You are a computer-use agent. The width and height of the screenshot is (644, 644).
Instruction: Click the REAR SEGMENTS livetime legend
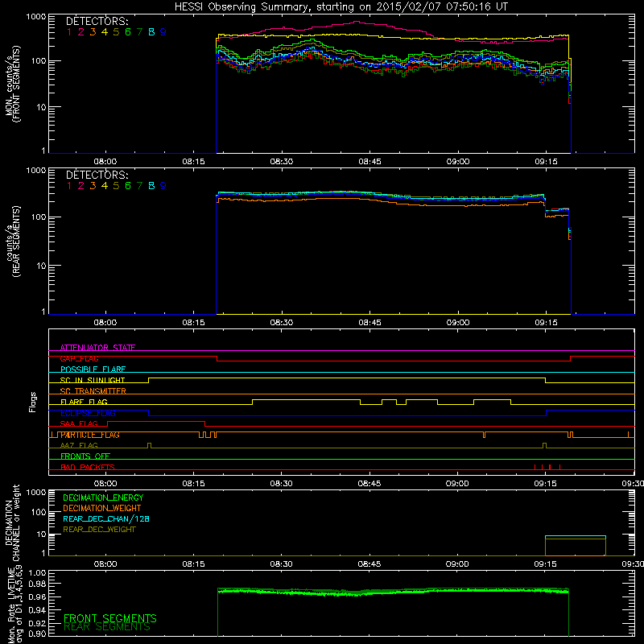tap(107, 627)
